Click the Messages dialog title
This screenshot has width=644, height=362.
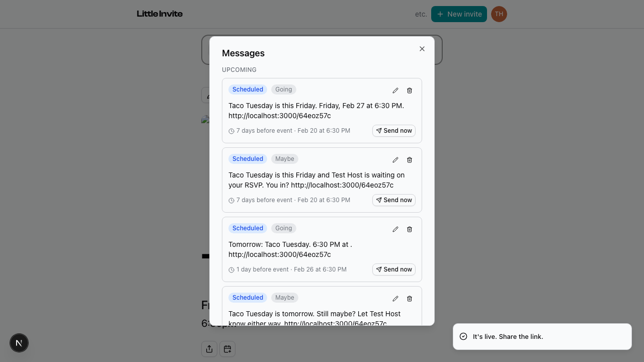click(243, 53)
